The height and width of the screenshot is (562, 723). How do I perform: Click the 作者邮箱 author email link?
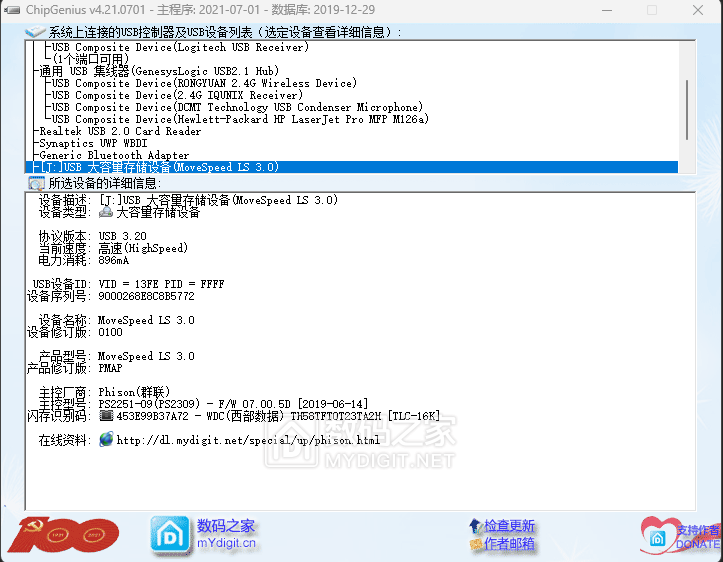(509, 544)
